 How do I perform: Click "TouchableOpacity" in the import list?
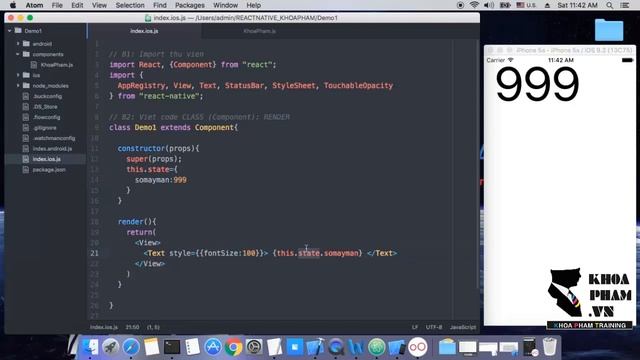[358, 86]
